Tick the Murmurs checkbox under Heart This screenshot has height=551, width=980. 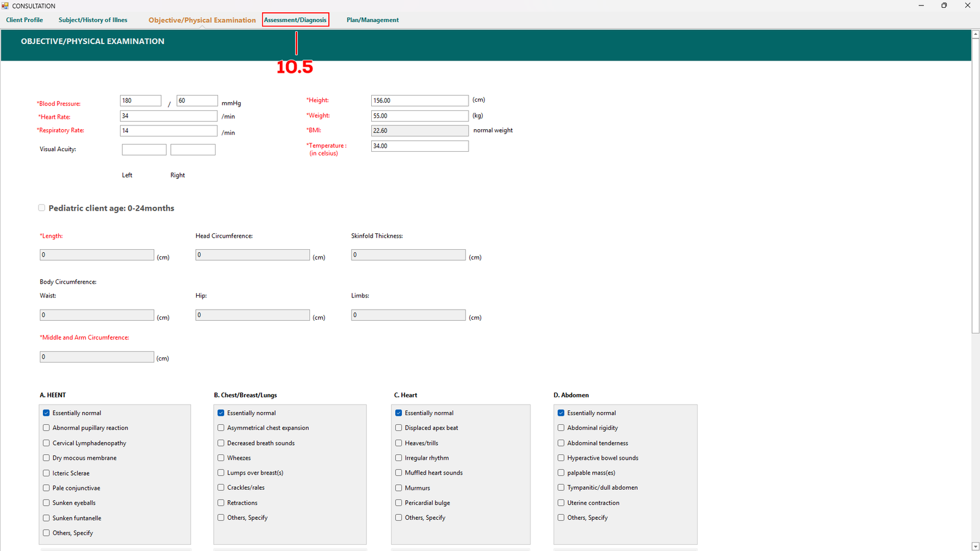pyautogui.click(x=399, y=488)
